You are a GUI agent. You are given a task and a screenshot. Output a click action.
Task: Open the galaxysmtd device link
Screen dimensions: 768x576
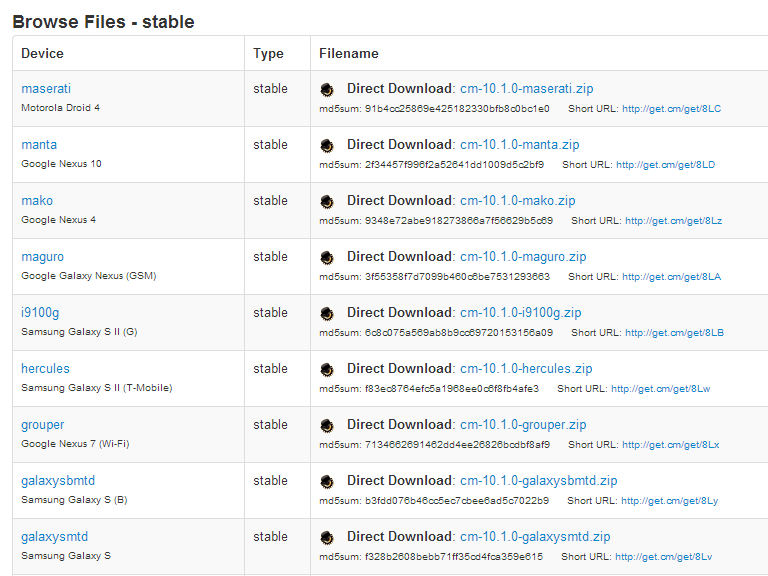tap(54, 537)
